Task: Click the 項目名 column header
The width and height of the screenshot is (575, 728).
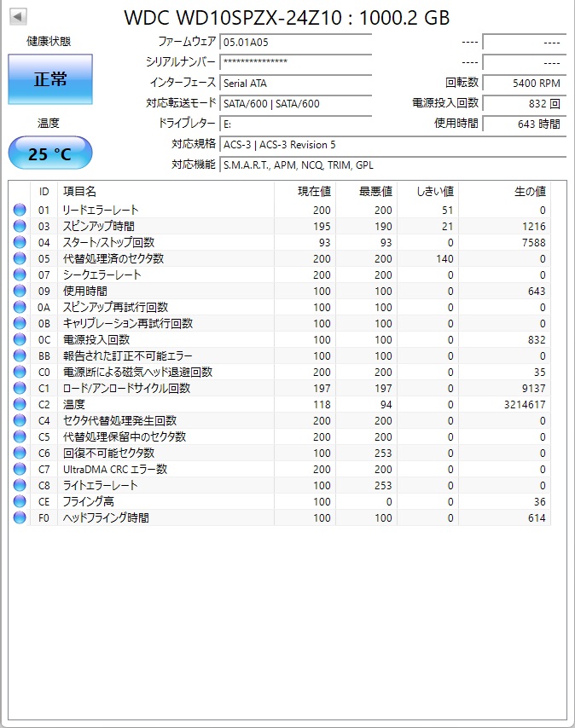Action: pyautogui.click(x=79, y=192)
